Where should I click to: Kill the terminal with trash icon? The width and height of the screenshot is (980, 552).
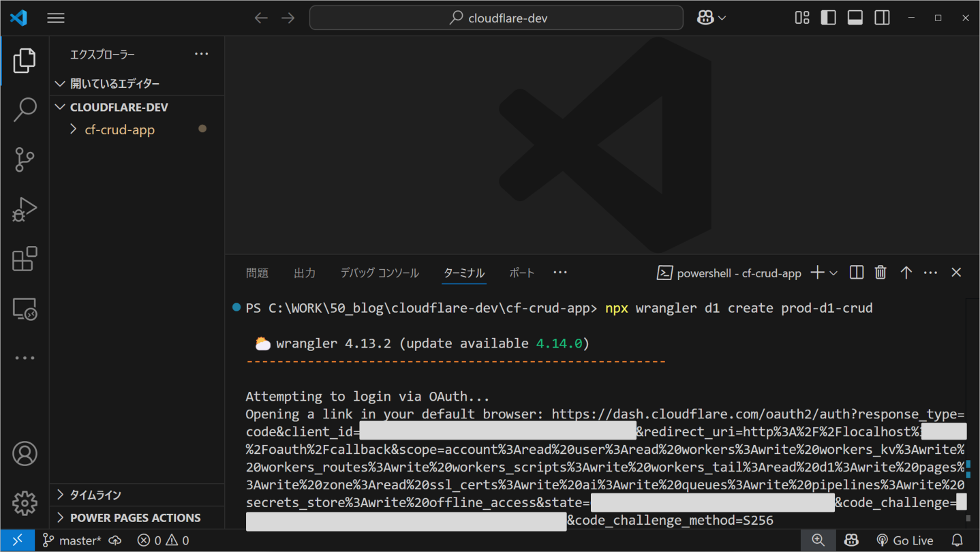click(x=881, y=273)
